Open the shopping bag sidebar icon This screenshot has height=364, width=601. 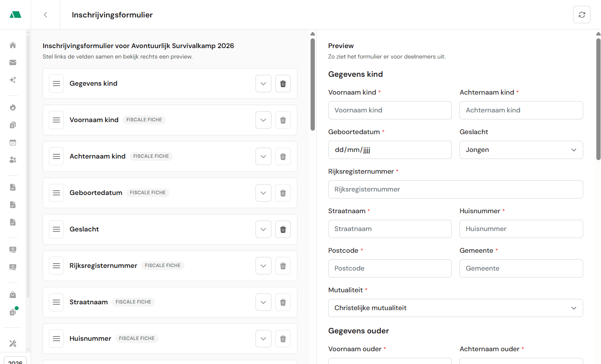tap(13, 295)
